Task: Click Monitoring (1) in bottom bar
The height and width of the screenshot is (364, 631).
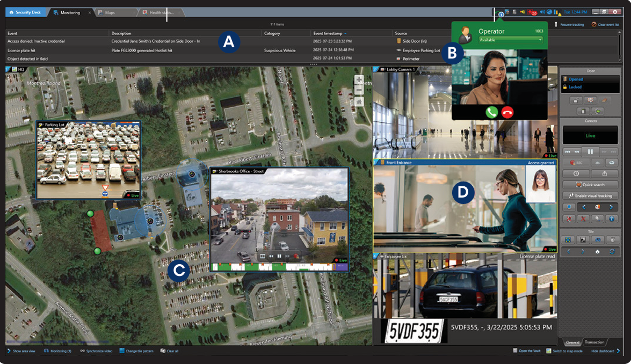Action: click(57, 351)
